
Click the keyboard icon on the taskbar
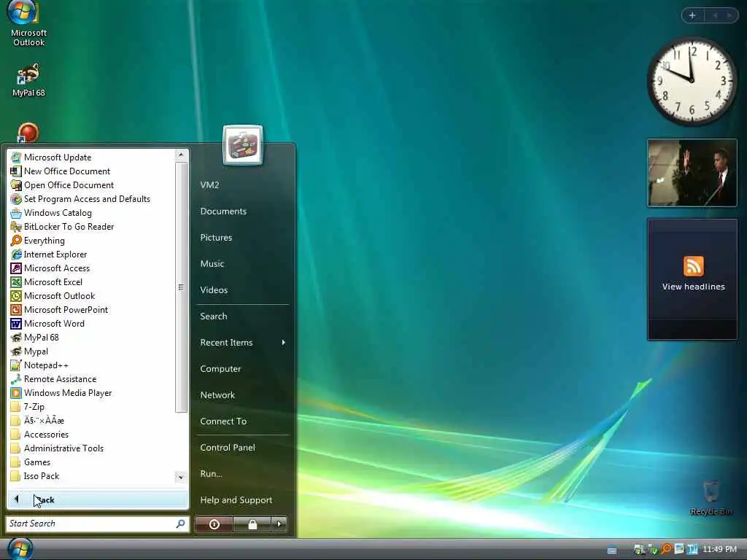(612, 551)
